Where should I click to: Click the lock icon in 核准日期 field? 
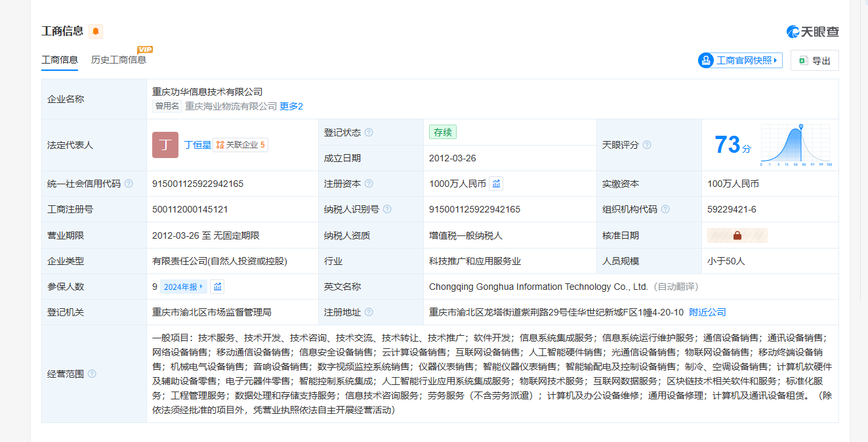click(737, 235)
